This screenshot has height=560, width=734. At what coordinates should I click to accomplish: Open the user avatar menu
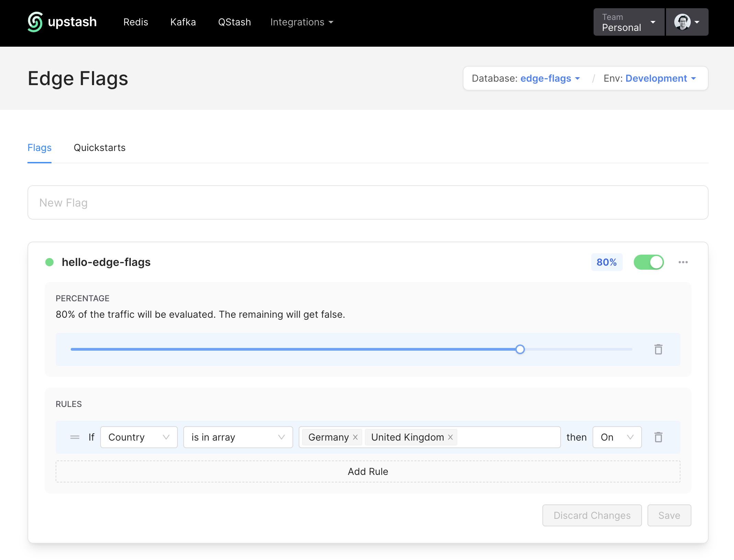687,22
